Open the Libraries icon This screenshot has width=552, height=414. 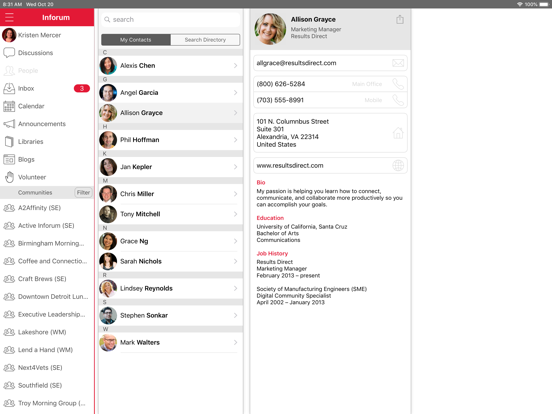[9, 142]
